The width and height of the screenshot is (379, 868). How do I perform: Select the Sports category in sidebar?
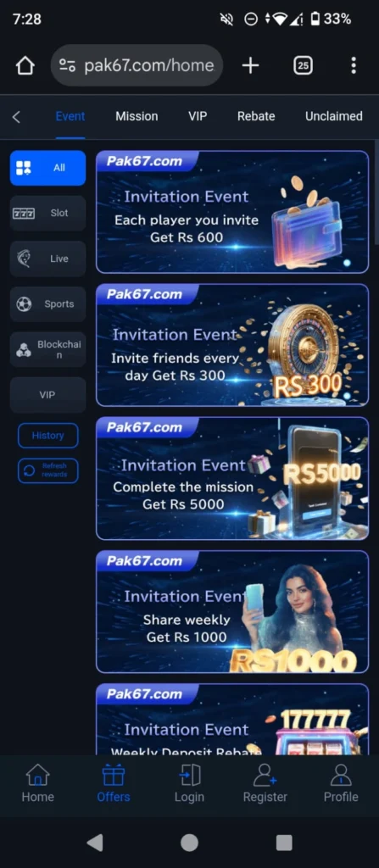point(47,304)
